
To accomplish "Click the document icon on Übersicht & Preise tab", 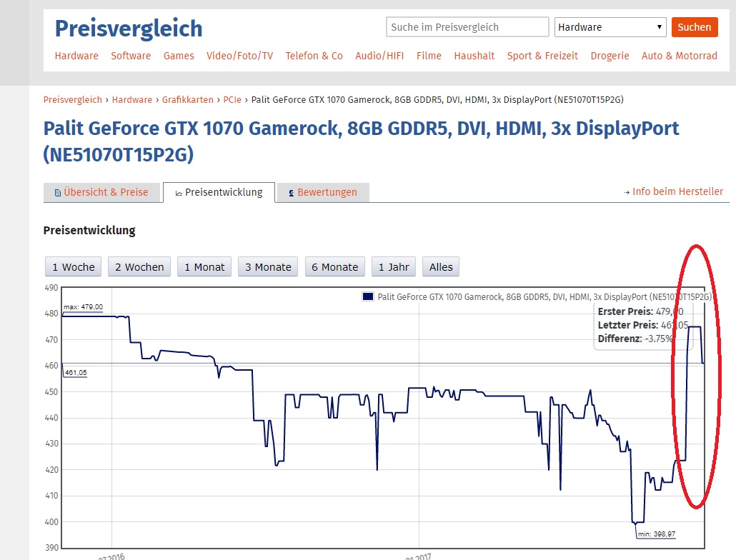I will point(58,193).
